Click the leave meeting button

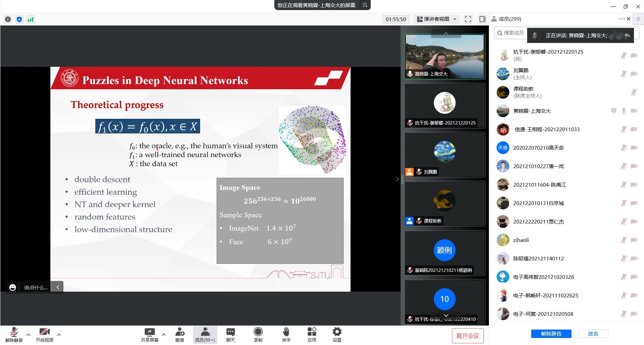(467, 336)
